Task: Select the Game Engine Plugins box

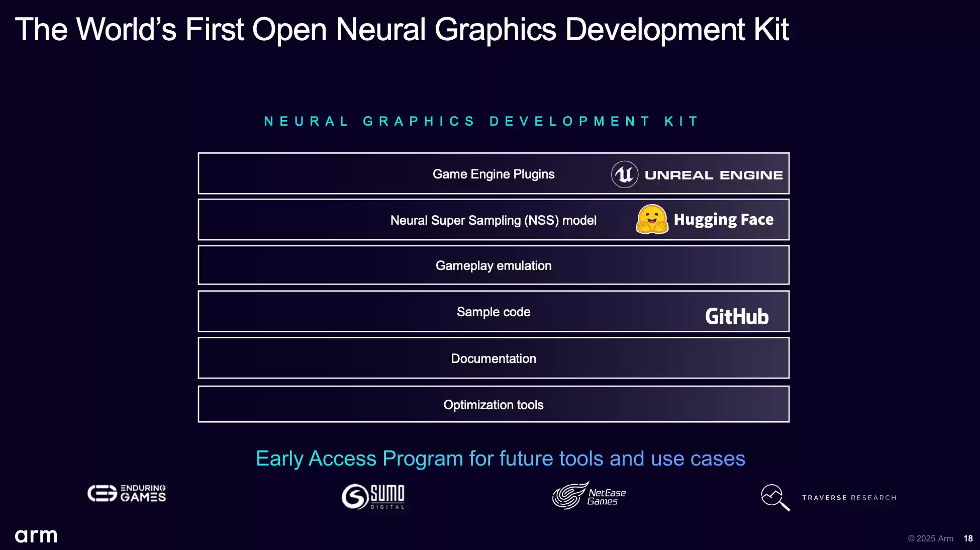Action: click(493, 174)
